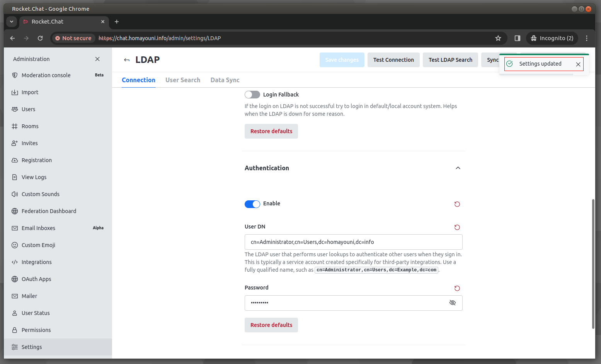Viewport: 601px width, 364px height.
Task: Switch to the Connection tab
Action: (138, 80)
